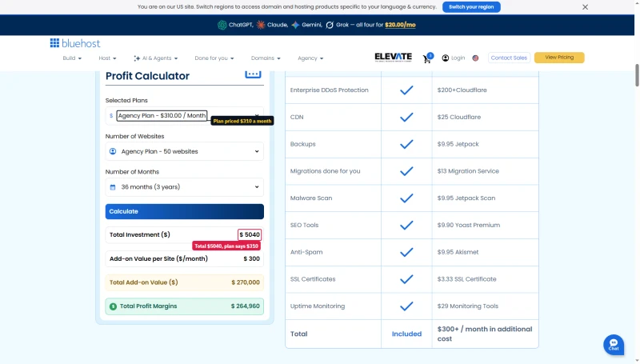Click the Calculate button
Screen dimensions: 640x364
pos(185,211)
